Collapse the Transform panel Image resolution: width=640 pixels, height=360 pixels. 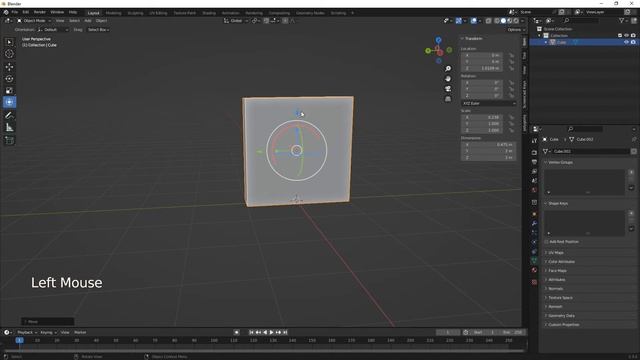[x=462, y=38]
